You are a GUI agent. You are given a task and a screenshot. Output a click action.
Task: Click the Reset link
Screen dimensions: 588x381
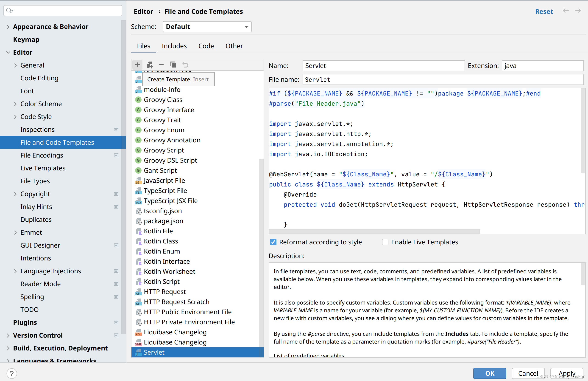544,11
